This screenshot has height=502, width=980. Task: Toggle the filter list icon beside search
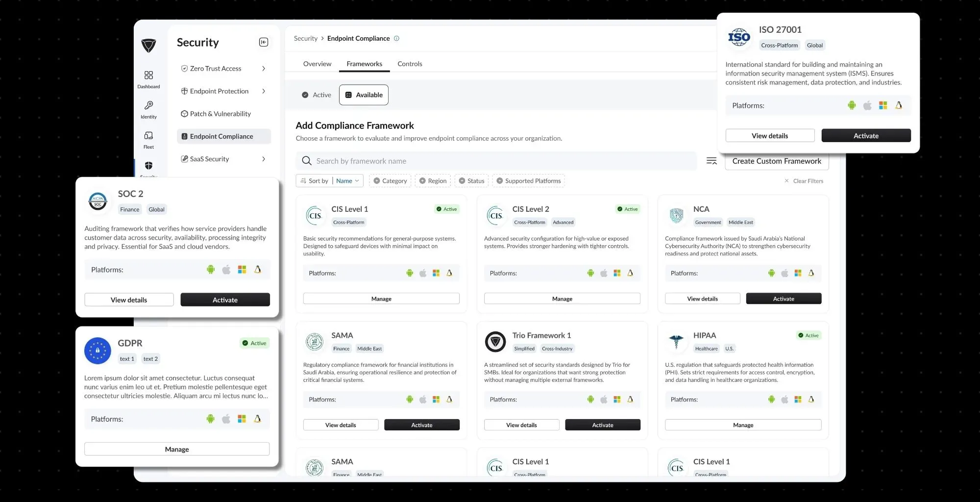point(711,161)
